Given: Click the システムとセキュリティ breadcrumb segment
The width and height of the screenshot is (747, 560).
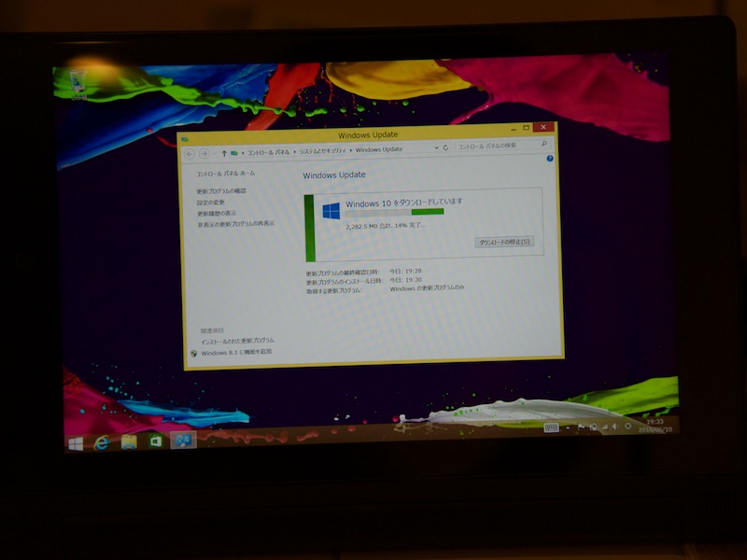Looking at the screenshot, I should (x=323, y=149).
